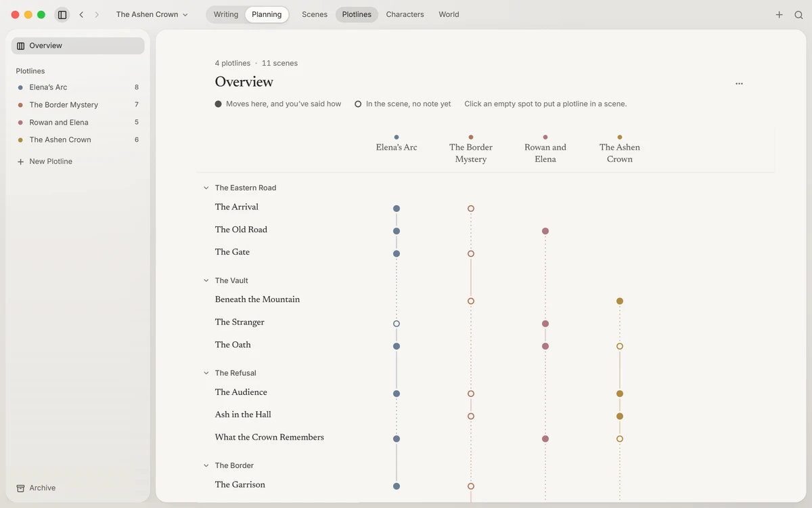Open The Garrison scene
812x508 pixels.
(x=240, y=485)
